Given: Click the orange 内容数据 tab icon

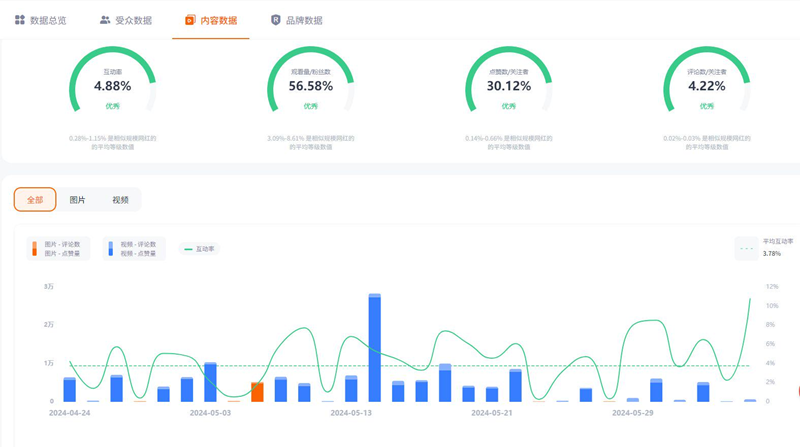Looking at the screenshot, I should [190, 20].
